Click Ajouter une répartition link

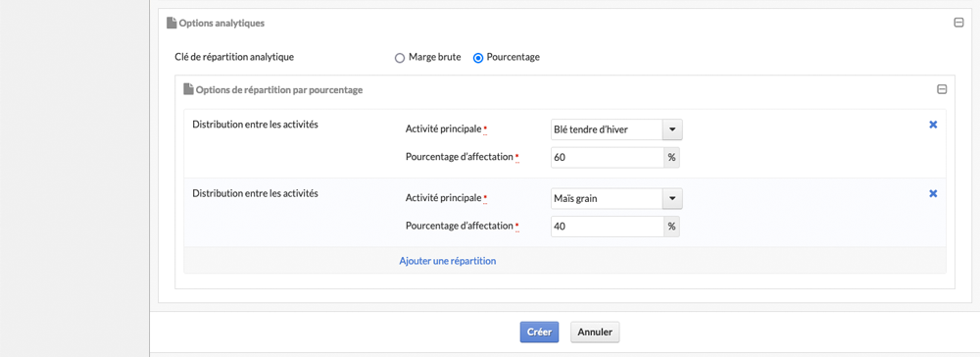[448, 261]
